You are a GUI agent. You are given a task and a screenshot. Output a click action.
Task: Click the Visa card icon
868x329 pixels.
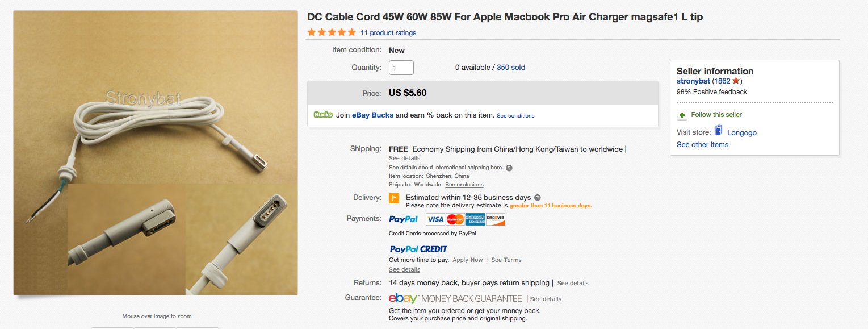(x=435, y=219)
